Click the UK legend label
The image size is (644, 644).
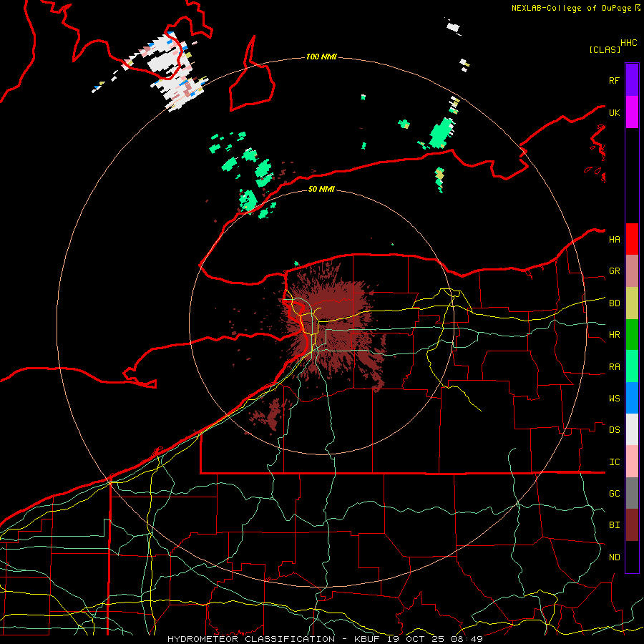coord(614,112)
